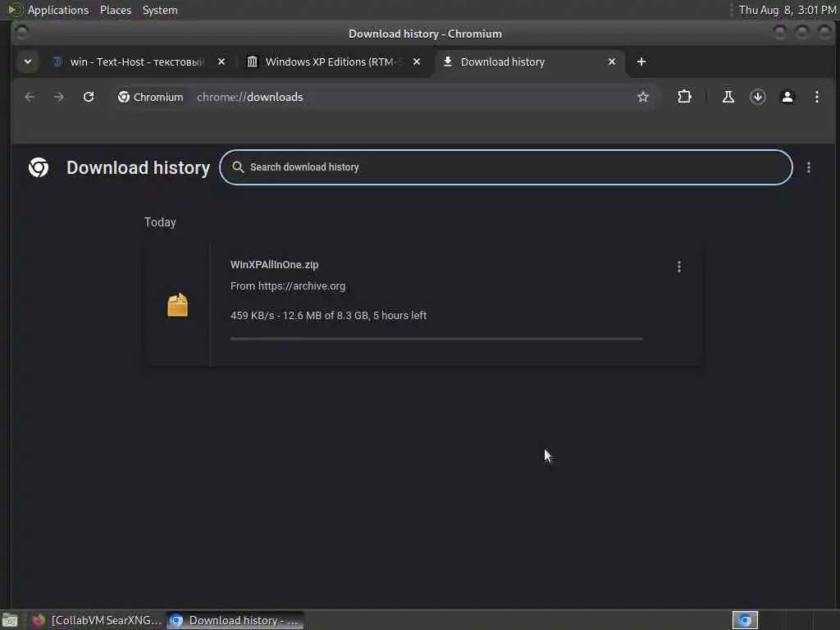
Task: Click the Today date heading
Action: (x=160, y=222)
